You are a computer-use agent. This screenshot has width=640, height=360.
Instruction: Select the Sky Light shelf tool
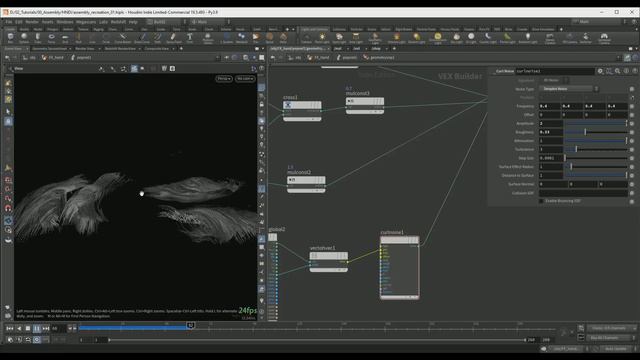click(x=456, y=38)
